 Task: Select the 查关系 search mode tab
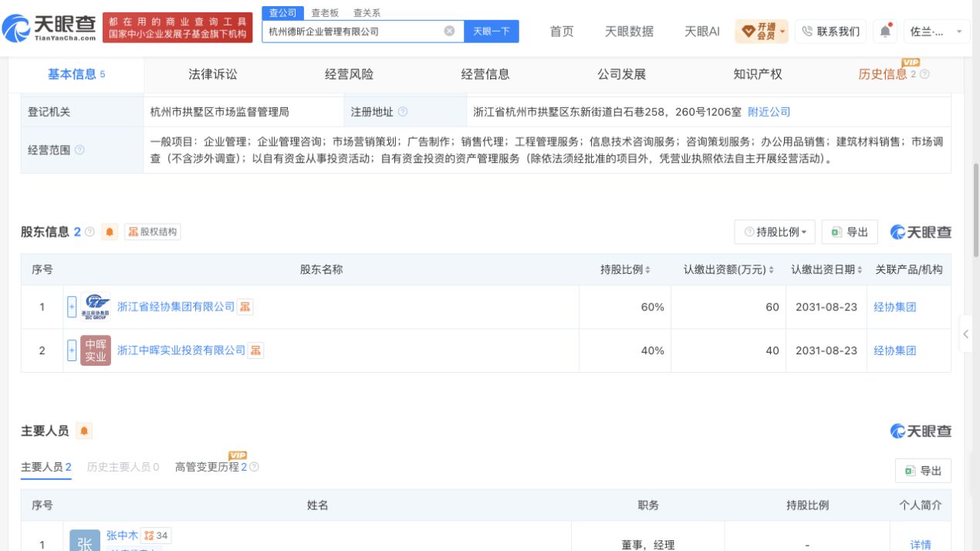pyautogui.click(x=367, y=13)
